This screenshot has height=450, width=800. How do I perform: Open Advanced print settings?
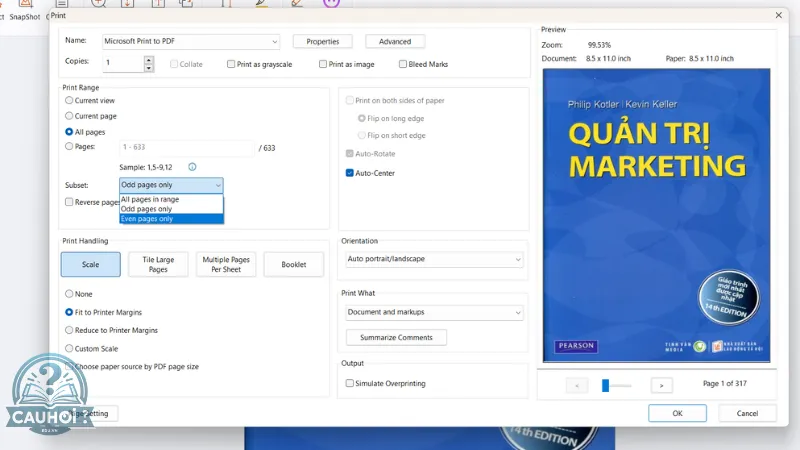pos(395,41)
